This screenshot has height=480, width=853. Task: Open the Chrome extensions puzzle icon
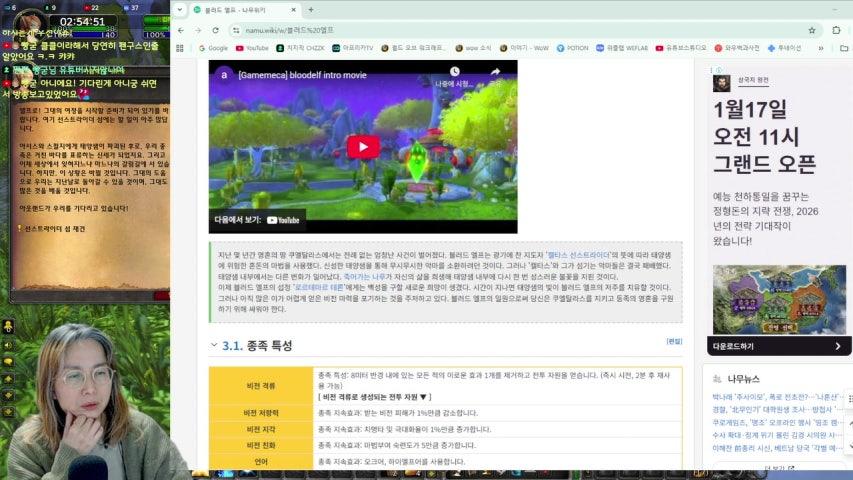click(836, 30)
